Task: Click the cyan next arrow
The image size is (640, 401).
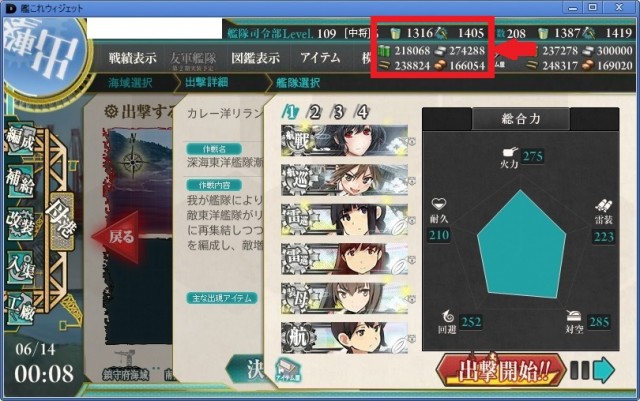Action: (x=604, y=370)
